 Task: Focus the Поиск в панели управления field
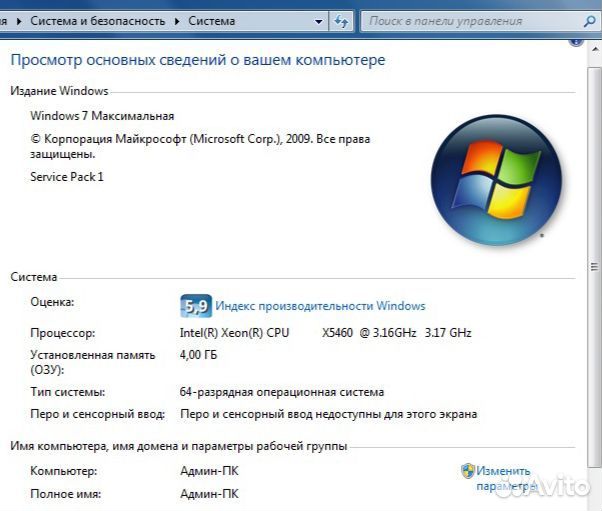[470, 20]
